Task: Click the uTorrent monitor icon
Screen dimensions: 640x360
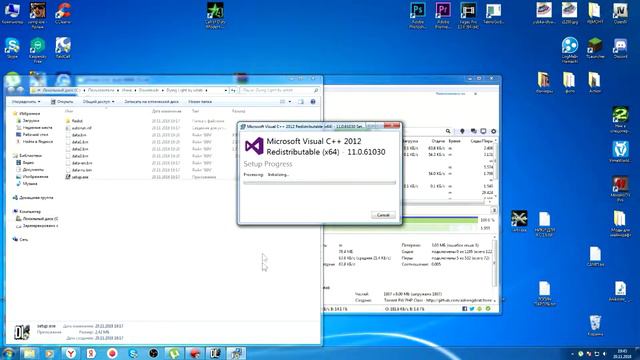Action: [483, 131]
